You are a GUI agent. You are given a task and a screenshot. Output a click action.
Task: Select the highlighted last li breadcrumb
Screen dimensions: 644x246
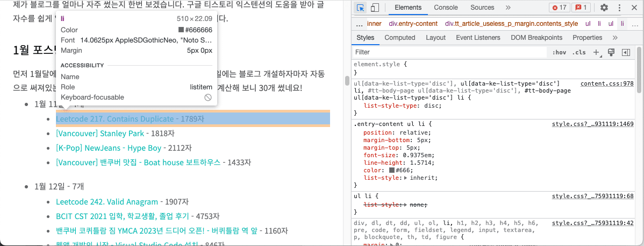[x=622, y=24]
